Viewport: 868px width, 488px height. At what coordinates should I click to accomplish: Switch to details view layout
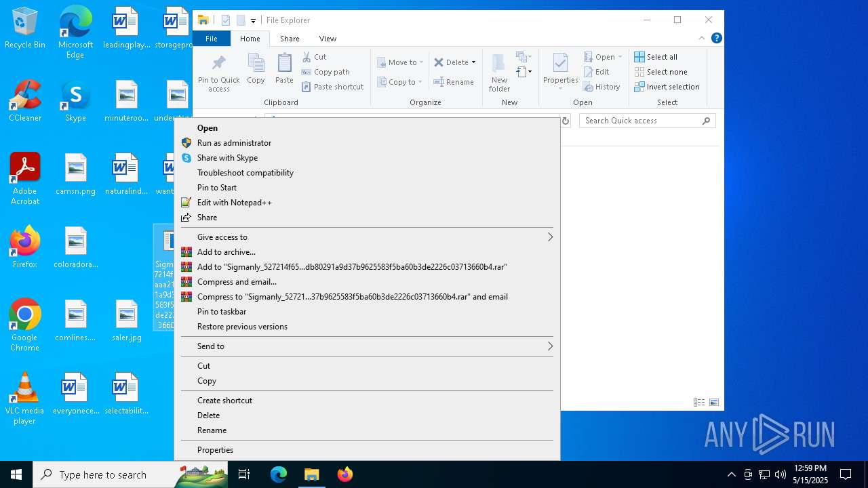699,402
